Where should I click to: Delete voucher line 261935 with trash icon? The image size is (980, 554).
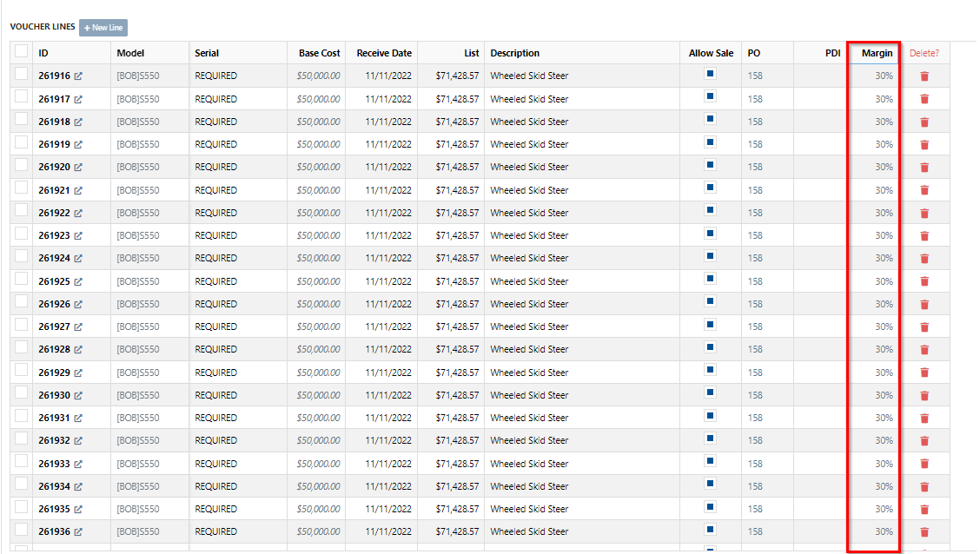click(924, 509)
